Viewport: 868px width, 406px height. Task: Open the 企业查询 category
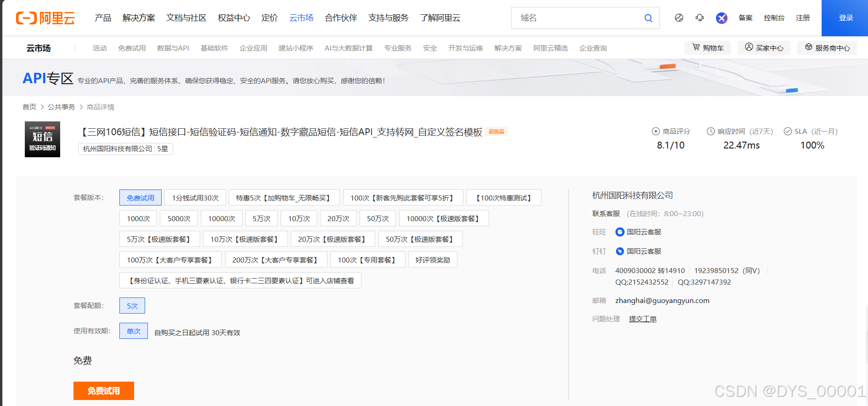593,48
